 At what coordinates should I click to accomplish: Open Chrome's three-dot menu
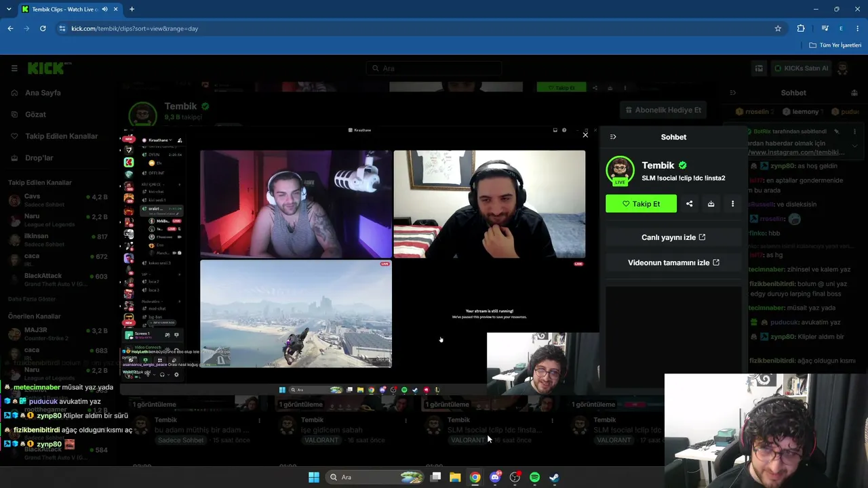point(857,28)
